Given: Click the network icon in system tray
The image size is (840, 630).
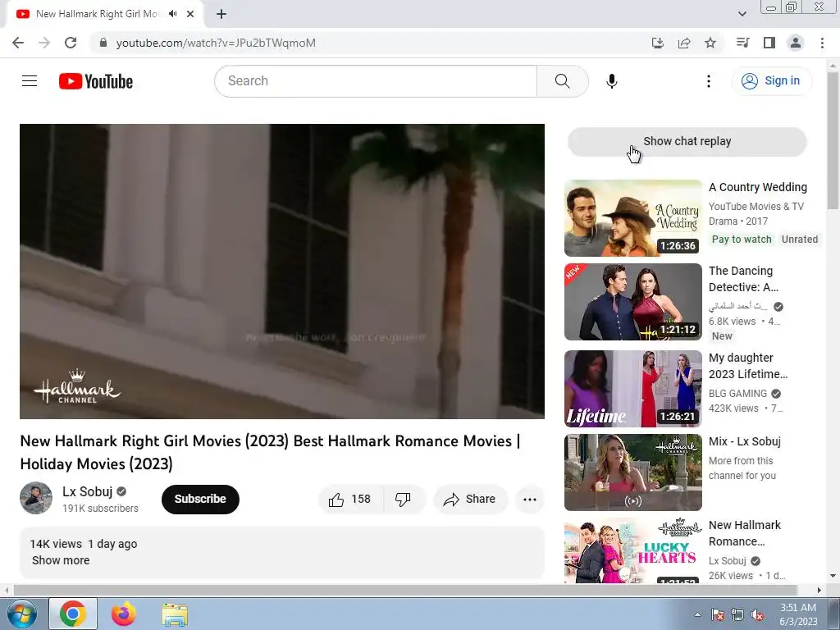Looking at the screenshot, I should (x=737, y=614).
